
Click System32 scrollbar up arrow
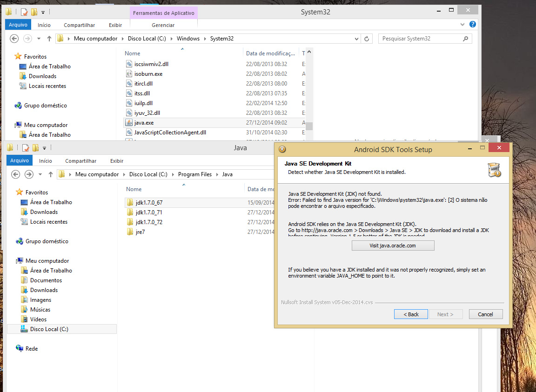pyautogui.click(x=309, y=52)
